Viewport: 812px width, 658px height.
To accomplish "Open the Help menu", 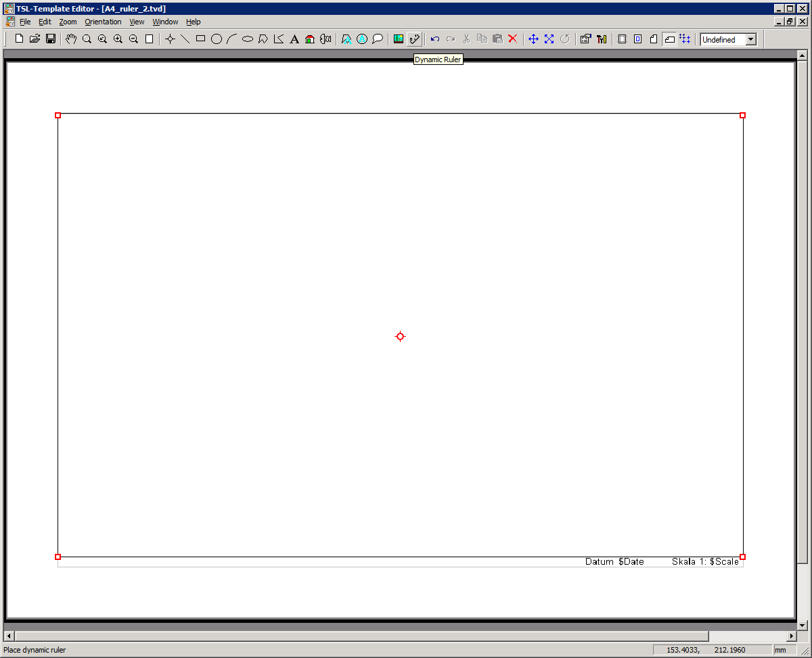I will [x=194, y=22].
